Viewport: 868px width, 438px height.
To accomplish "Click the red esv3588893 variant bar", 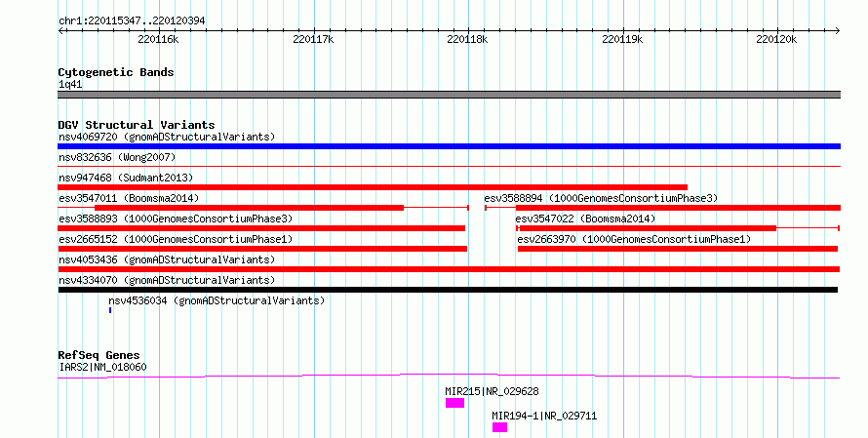I will [261, 228].
